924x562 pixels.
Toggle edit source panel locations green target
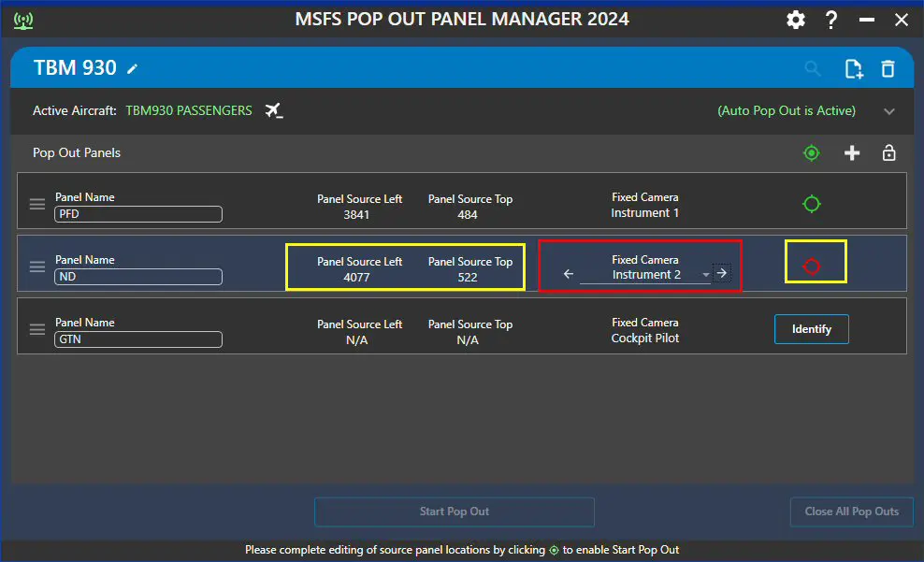[812, 153]
